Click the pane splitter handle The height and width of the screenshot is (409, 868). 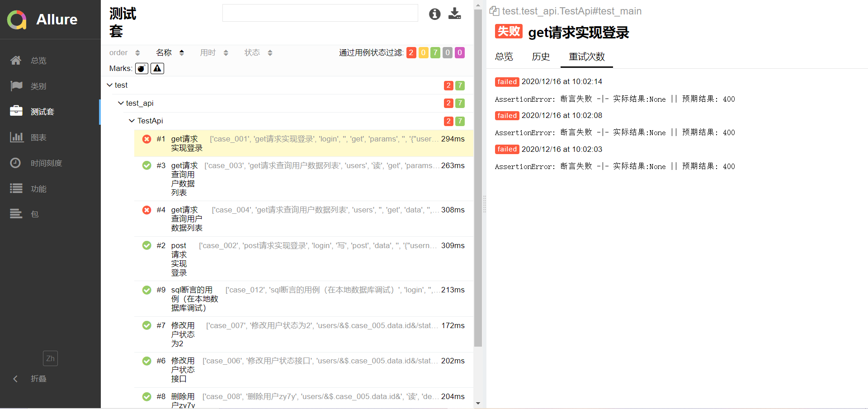pyautogui.click(x=485, y=204)
